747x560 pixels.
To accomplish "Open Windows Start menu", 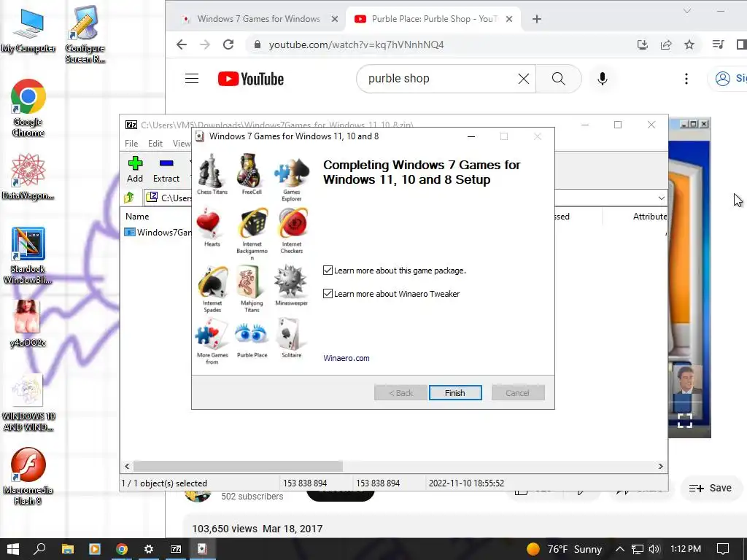I will 13,549.
